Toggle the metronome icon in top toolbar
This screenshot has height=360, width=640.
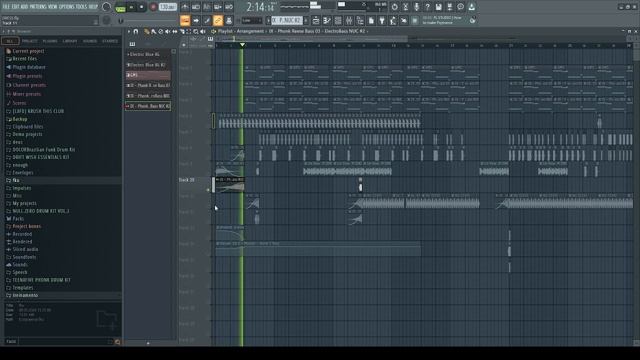(185, 7)
